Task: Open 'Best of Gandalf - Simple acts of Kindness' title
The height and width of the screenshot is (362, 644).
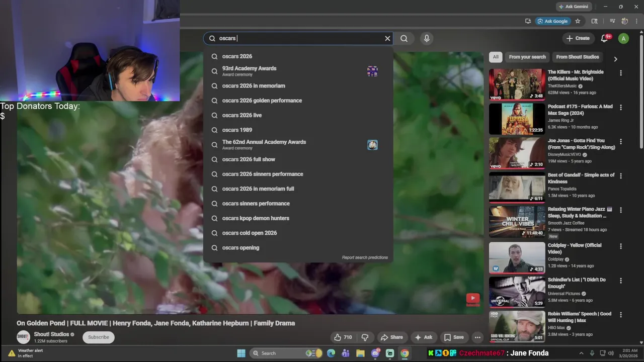Action: [581, 178]
